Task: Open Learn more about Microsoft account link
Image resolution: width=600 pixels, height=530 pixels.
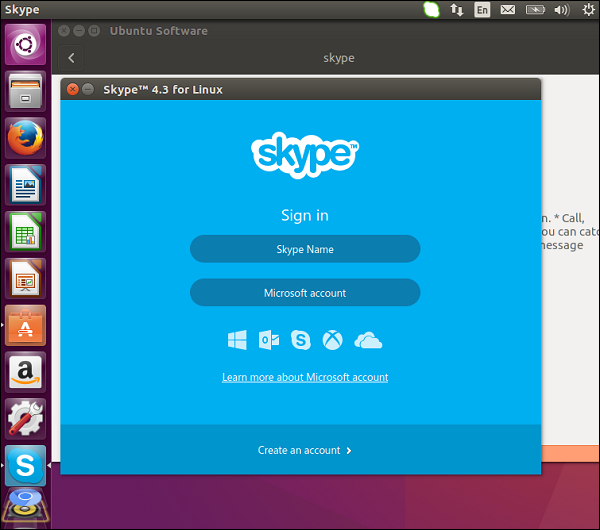Action: point(305,377)
